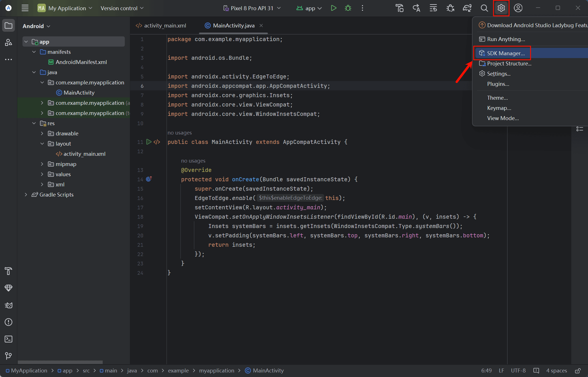Open the Resource Manager sidebar icon
Image resolution: width=588 pixels, height=377 pixels.
(8, 42)
